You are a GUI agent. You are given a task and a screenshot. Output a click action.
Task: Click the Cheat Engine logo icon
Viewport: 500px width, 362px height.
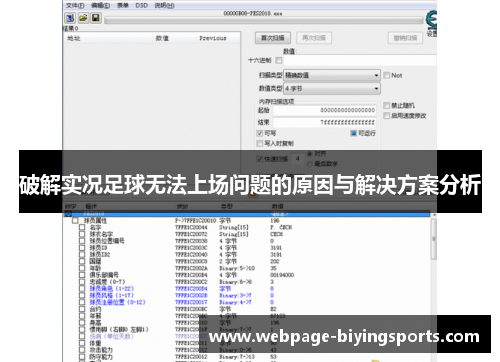432,20
